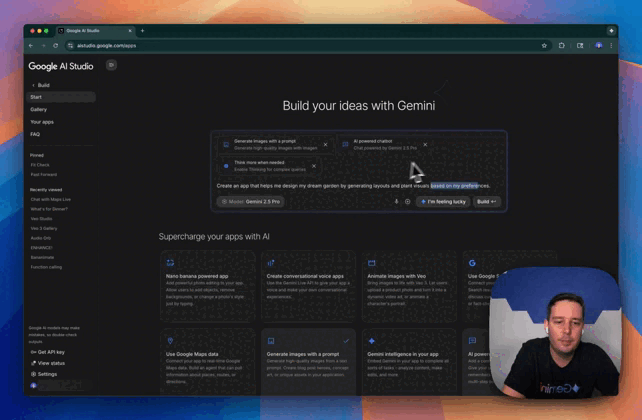Open the Model Gemini 2.5 Pro selector

(250, 201)
